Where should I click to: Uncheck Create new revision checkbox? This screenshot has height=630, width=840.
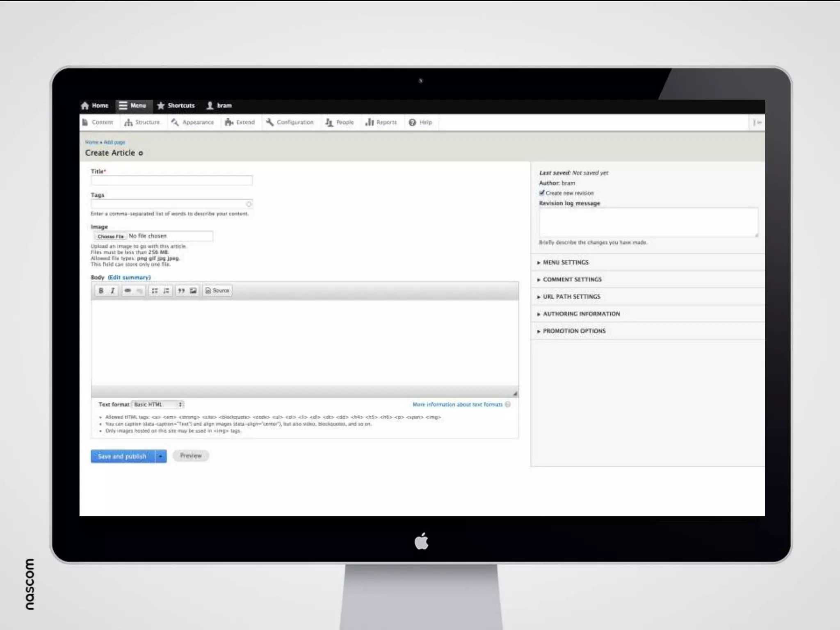pos(542,193)
